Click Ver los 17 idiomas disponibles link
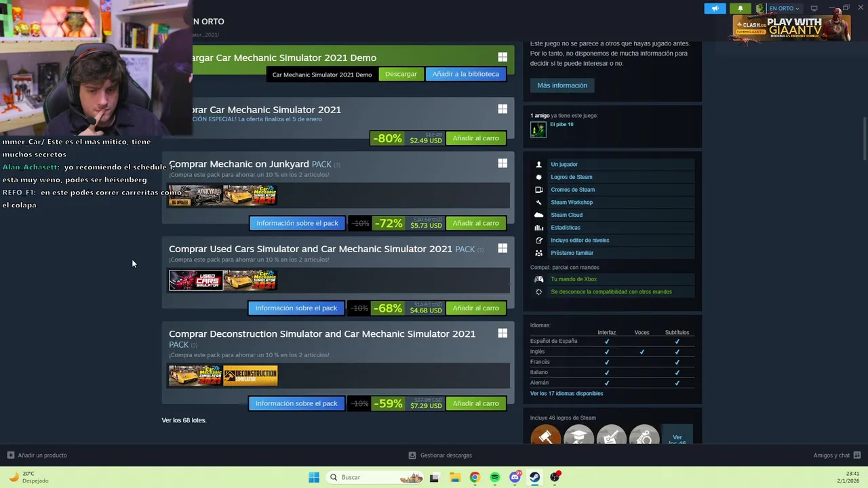Image resolution: width=868 pixels, height=488 pixels. (x=566, y=394)
